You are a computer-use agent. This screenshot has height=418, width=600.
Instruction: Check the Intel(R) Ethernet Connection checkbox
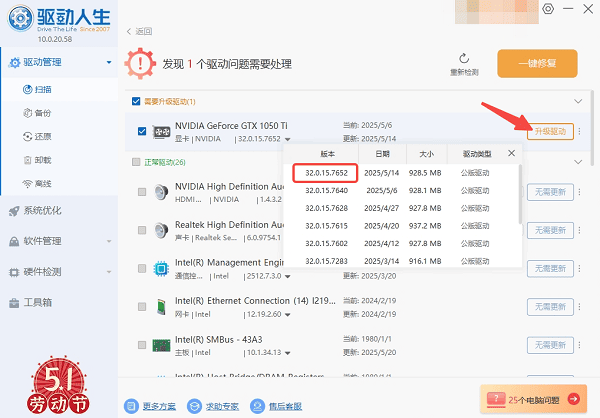coord(142,307)
